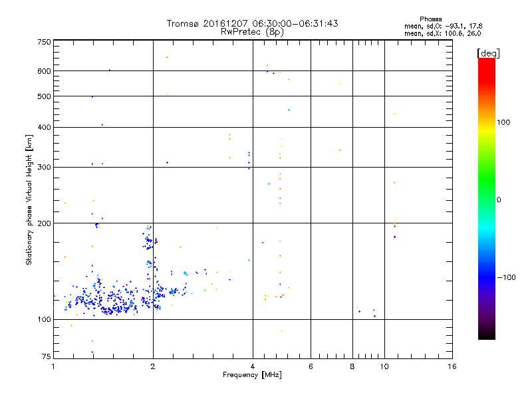
Task: Click the x-axis tick label '1'
Action: [x=53, y=366]
